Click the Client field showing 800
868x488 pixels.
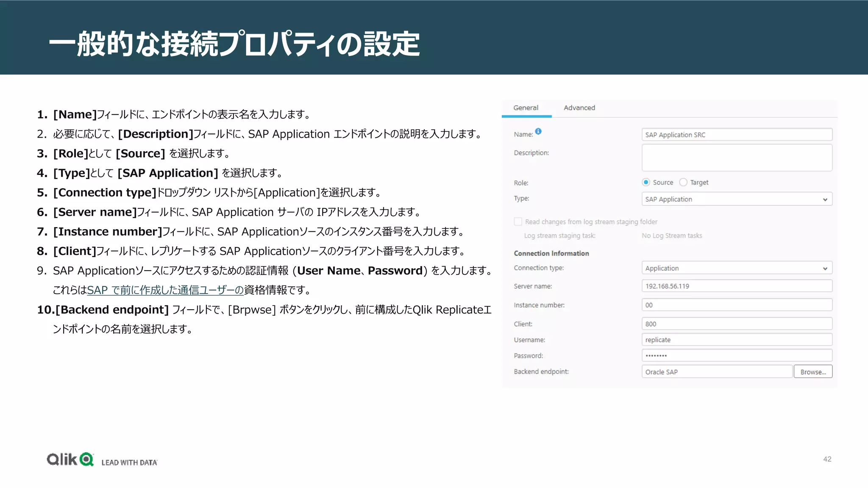737,324
